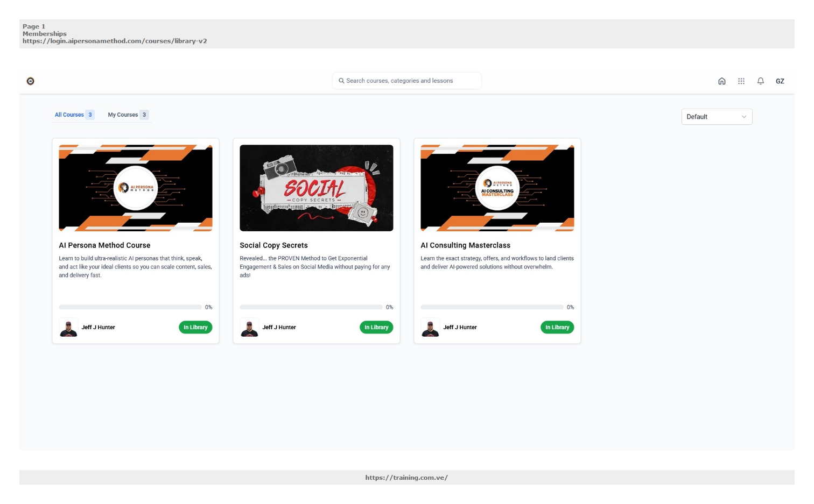Open the Social Copy Secrets thumbnail image
The width and height of the screenshot is (814, 504).
317,188
